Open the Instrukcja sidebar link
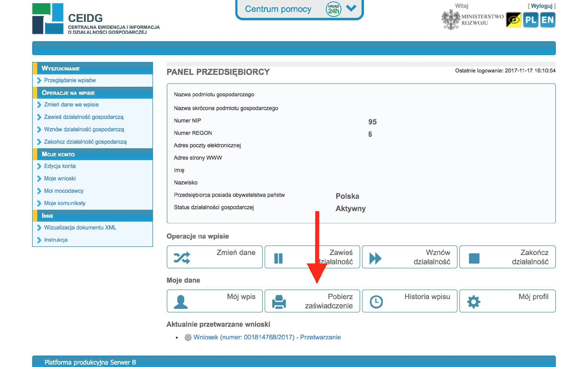The image size is (588, 367). (56, 240)
